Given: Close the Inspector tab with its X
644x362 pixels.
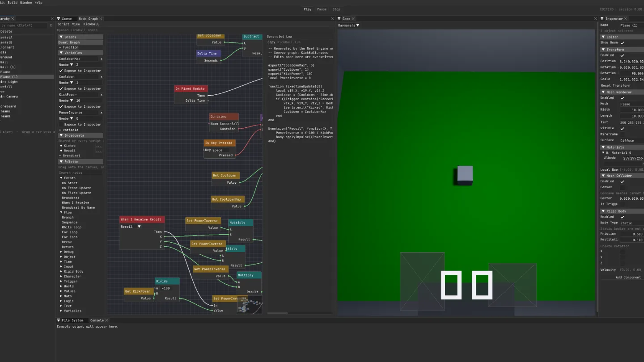Looking at the screenshot, I should (626, 19).
